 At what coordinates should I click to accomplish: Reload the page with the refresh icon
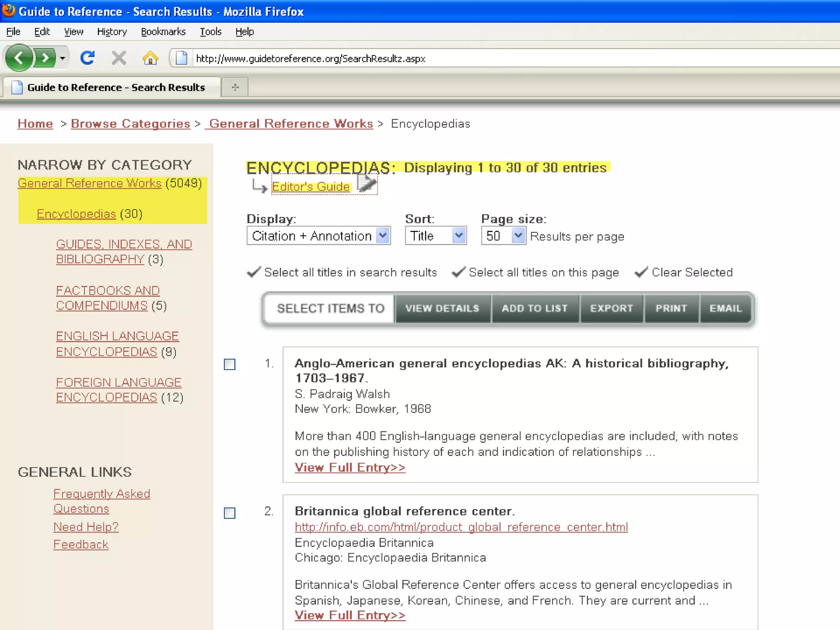tap(87, 58)
